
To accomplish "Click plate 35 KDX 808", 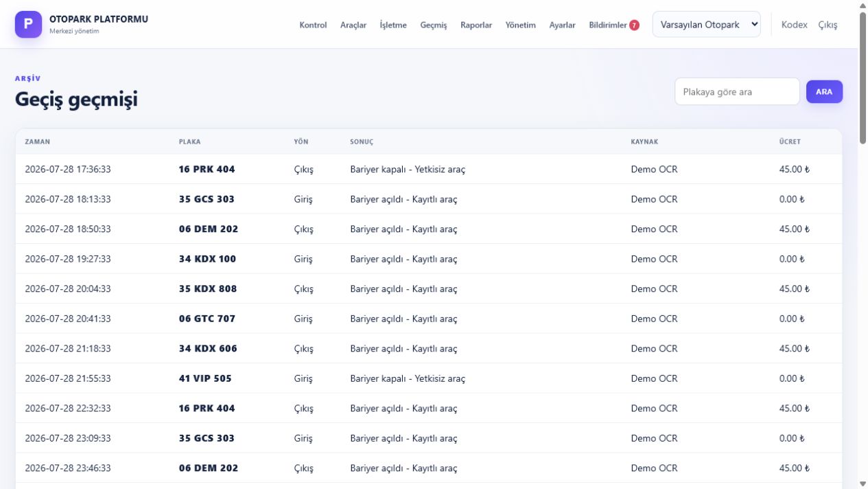I will 208,288.
